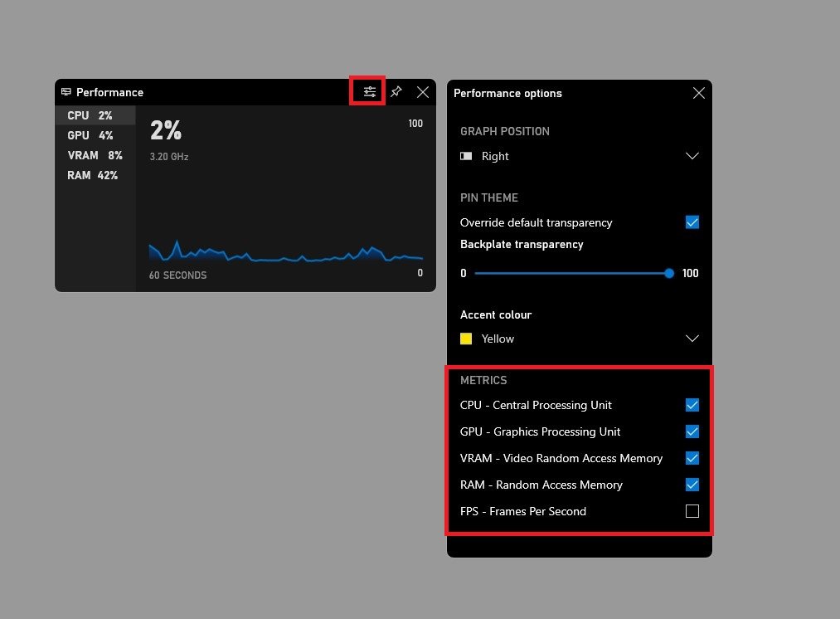The image size is (840, 619).
Task: Click the graph position Right icon
Action: click(466, 156)
